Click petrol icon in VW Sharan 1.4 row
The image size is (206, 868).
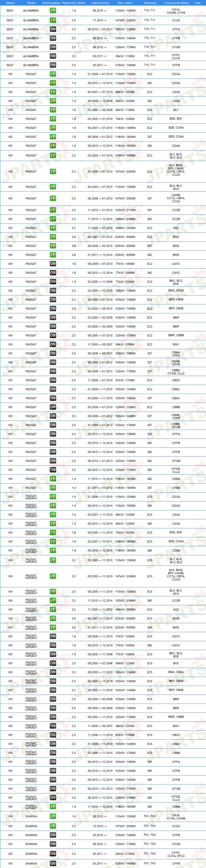pyautogui.click(x=53, y=816)
